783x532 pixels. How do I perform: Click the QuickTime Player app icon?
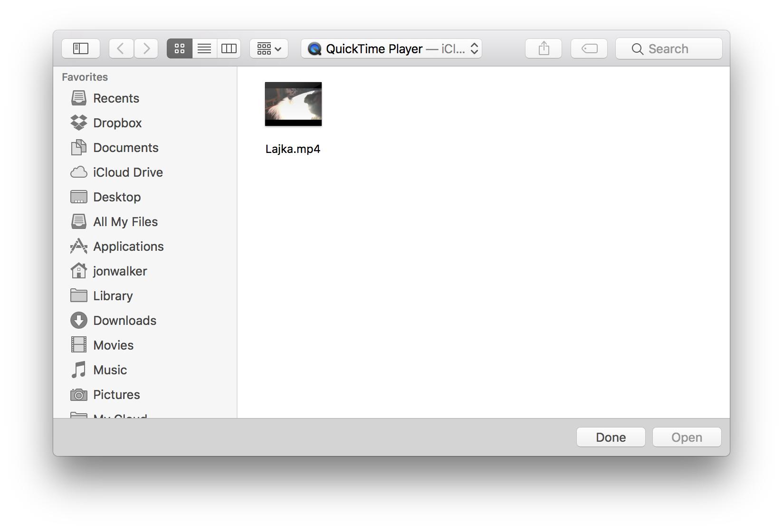pos(315,48)
